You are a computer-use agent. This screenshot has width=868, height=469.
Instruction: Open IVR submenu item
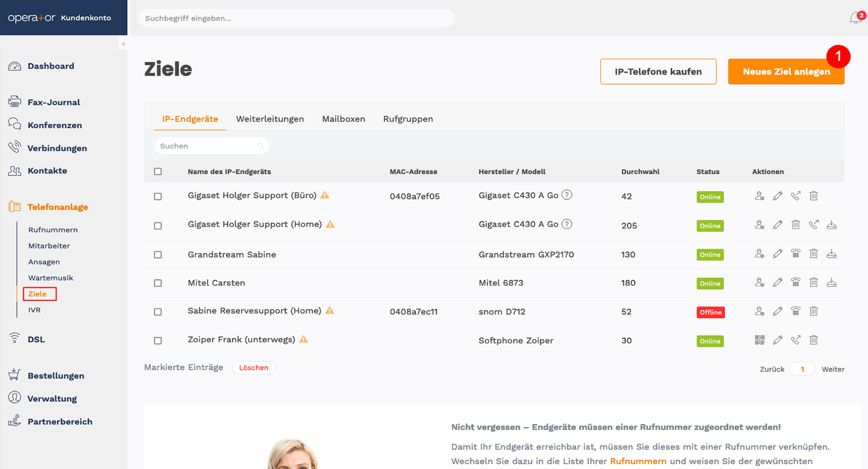(x=34, y=310)
